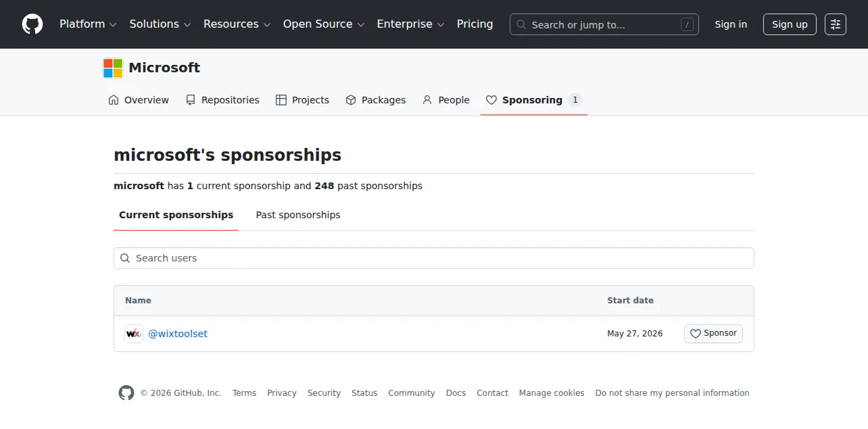Switch to Past sponsorships tab

point(298,215)
